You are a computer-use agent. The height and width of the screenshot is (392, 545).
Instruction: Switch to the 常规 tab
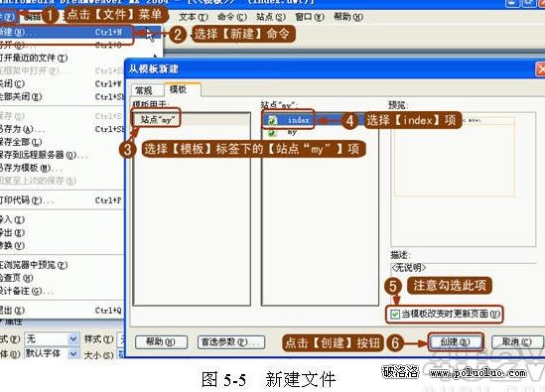(144, 90)
